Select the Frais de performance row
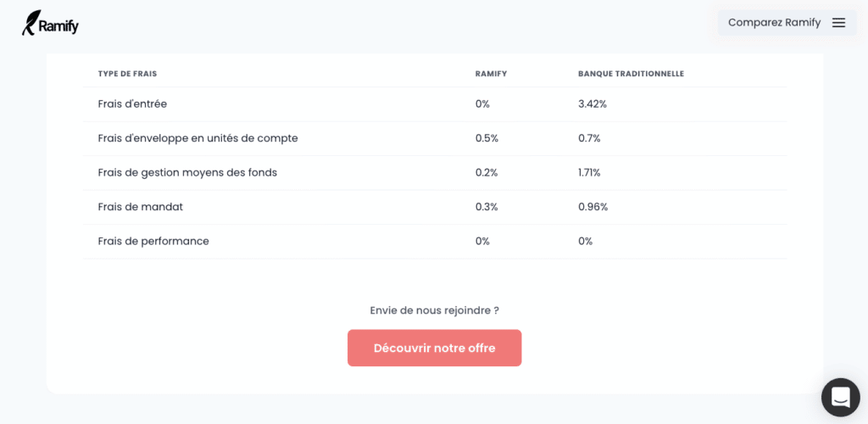 435,242
